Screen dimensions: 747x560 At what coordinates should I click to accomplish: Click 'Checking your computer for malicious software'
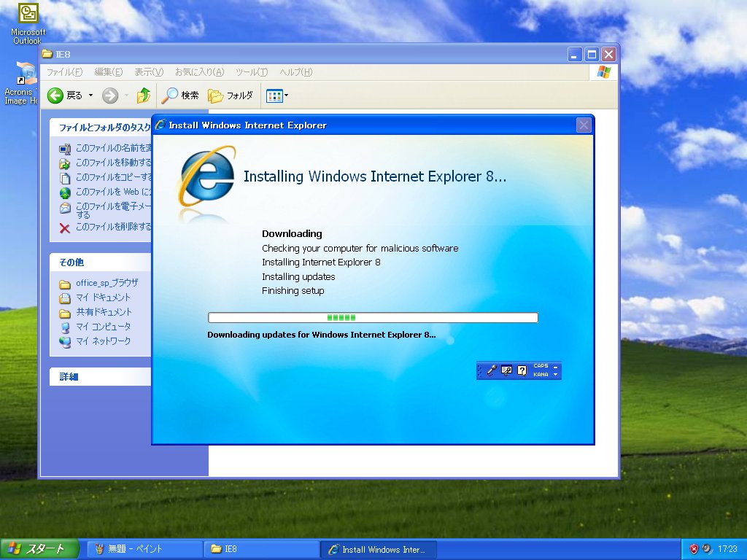360,248
